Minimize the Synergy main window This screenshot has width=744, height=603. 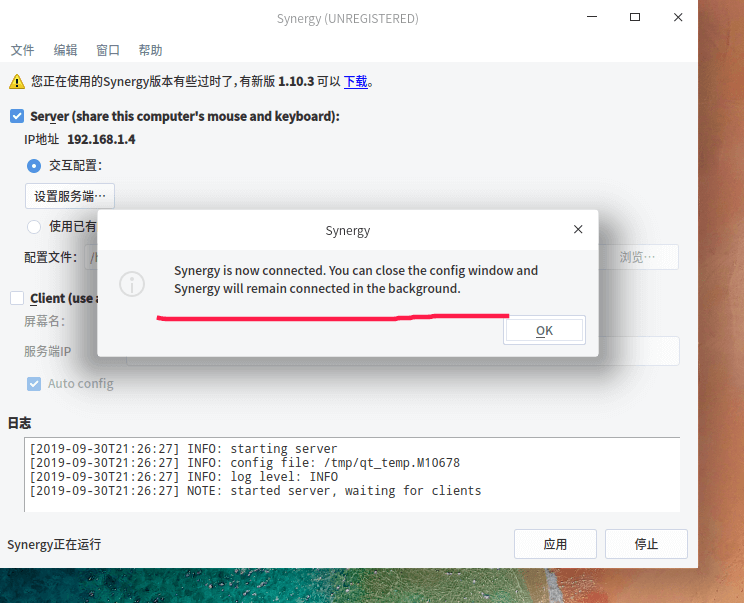point(590,18)
